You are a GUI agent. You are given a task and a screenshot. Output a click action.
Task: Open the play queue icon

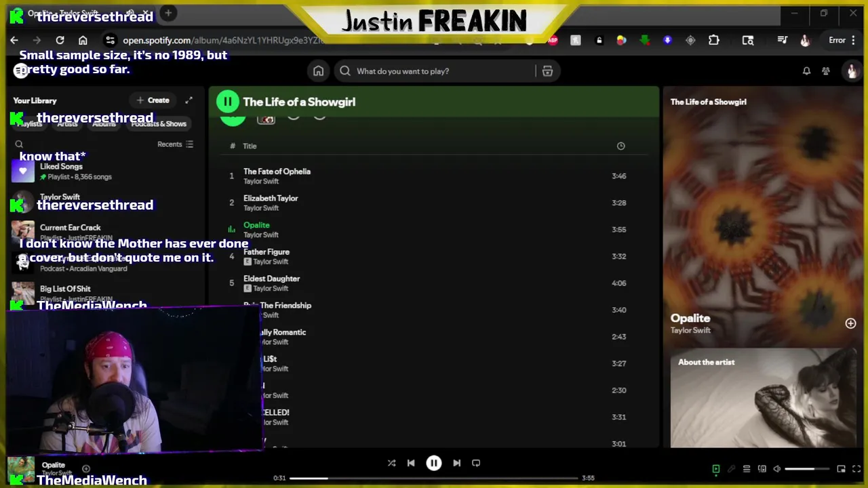pos(747,469)
